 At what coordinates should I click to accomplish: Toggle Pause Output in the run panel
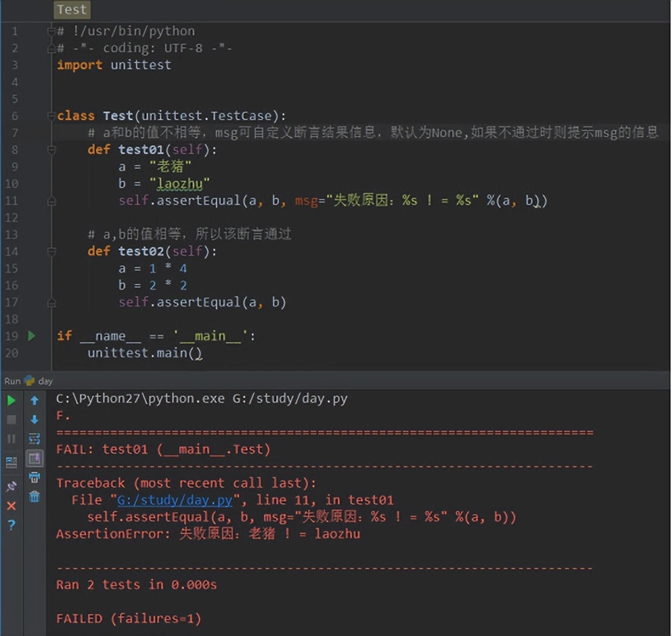click(11, 439)
